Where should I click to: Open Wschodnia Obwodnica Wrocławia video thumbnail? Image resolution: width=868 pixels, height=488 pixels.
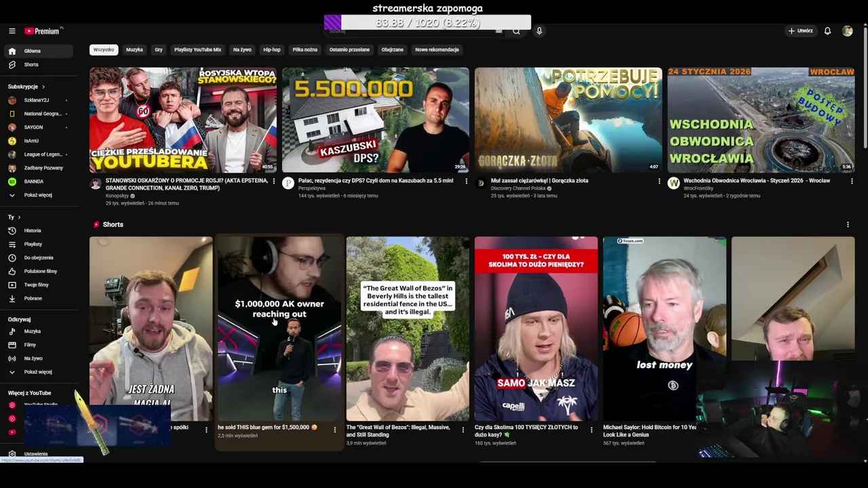(761, 120)
